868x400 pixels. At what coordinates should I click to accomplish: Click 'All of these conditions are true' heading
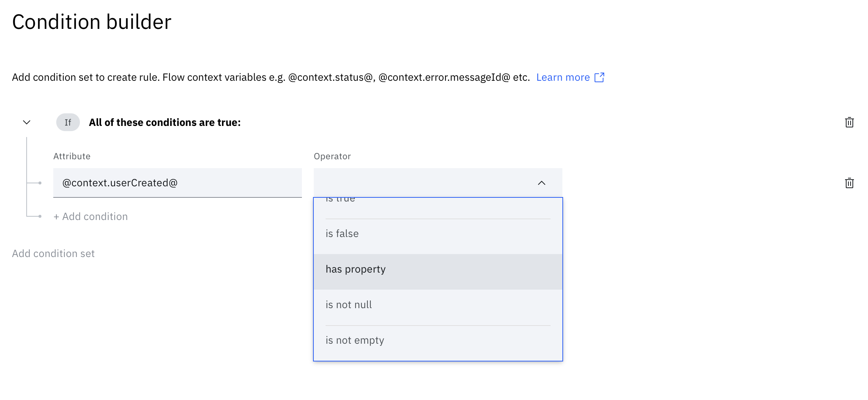[165, 123]
